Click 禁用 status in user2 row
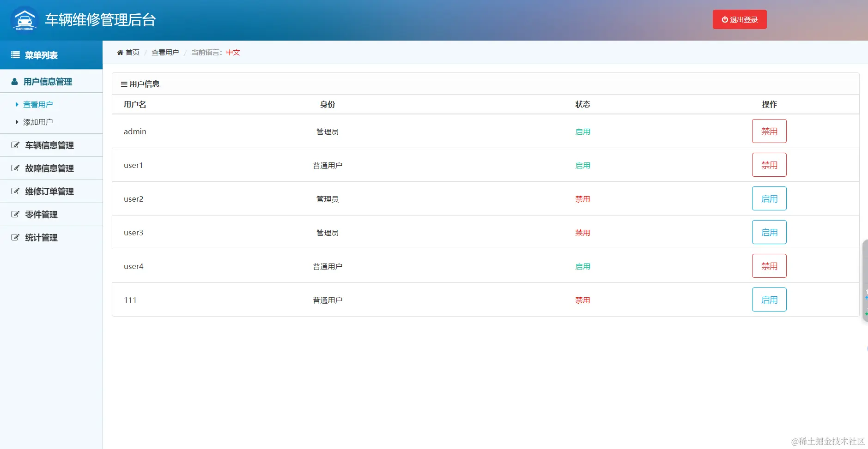The image size is (868, 449). pos(583,199)
